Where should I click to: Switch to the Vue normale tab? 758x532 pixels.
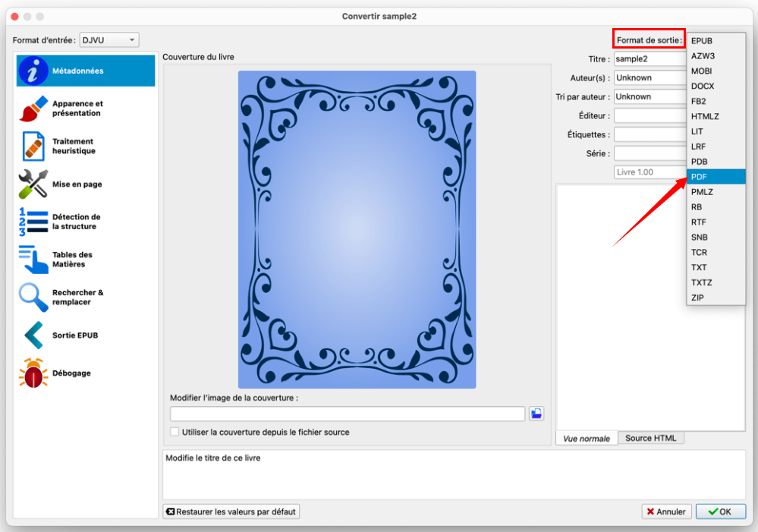click(x=587, y=438)
